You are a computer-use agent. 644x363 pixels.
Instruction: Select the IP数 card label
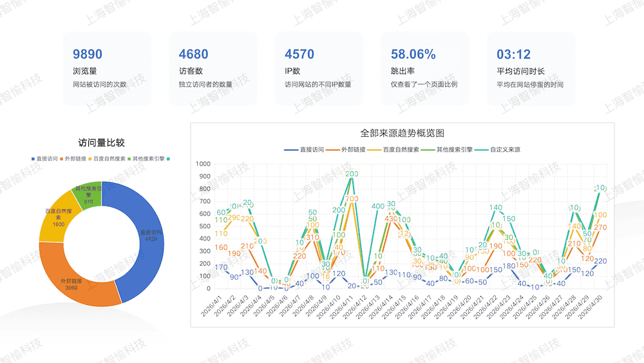point(292,71)
